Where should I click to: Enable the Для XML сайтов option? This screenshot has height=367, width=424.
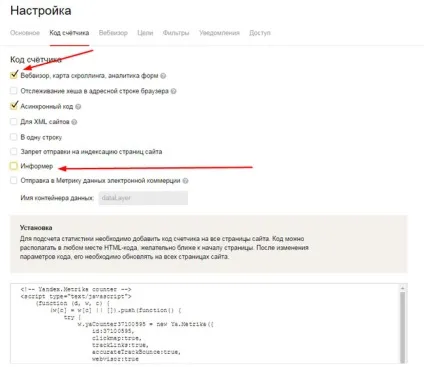tap(14, 122)
